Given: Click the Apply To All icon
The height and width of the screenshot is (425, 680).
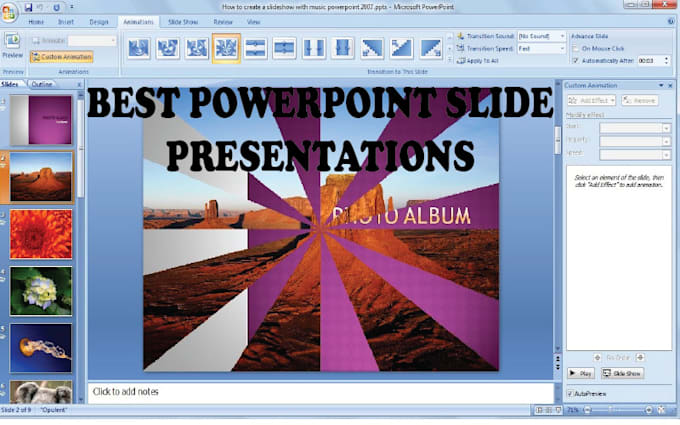Looking at the screenshot, I should pos(462,60).
